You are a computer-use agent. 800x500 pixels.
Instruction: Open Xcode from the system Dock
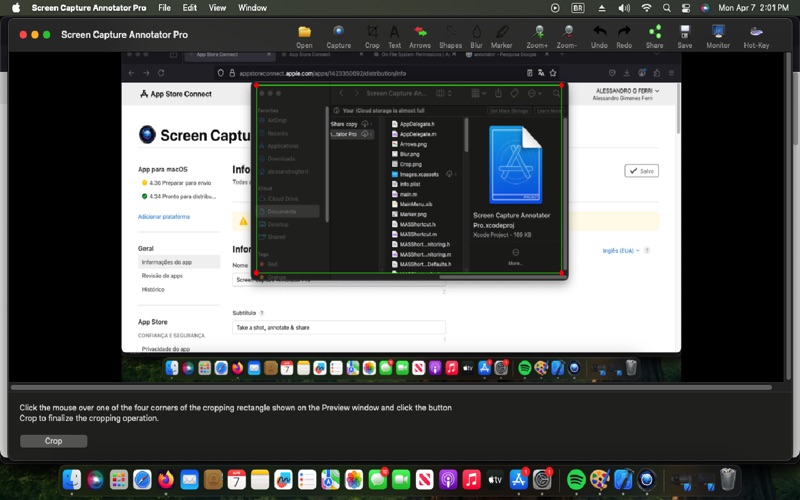(623, 480)
